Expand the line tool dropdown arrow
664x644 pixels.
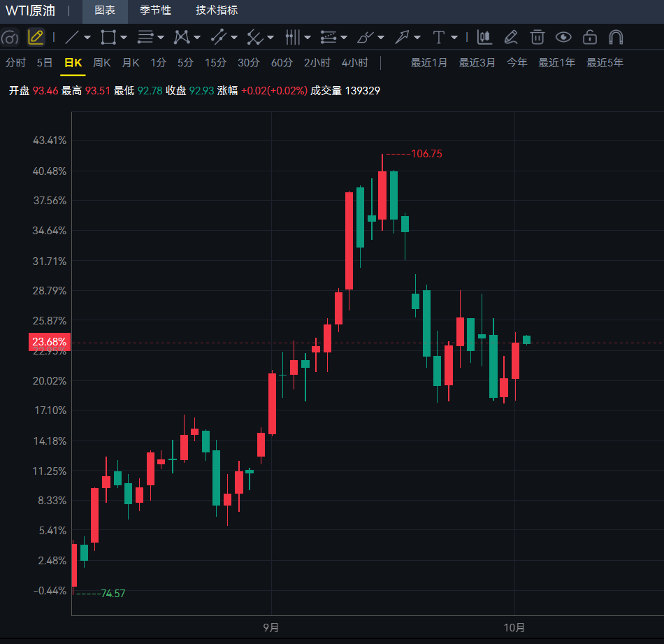87,38
